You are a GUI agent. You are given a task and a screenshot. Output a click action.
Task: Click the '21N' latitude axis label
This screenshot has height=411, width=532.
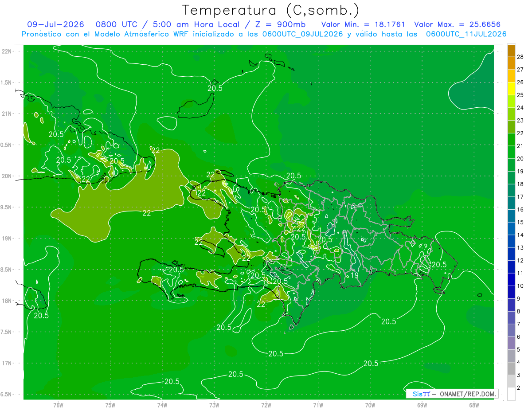click(7, 114)
